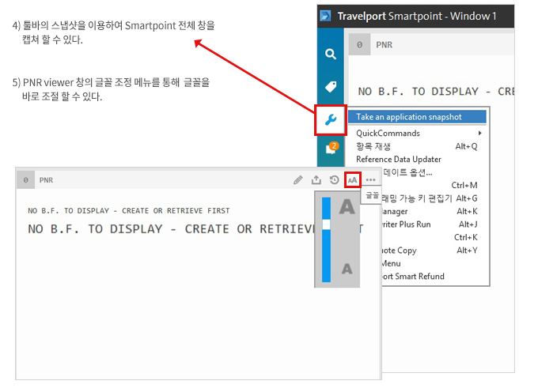Click the 0 PNR tab in Window 1
The image size is (538, 392).
[x=372, y=44]
